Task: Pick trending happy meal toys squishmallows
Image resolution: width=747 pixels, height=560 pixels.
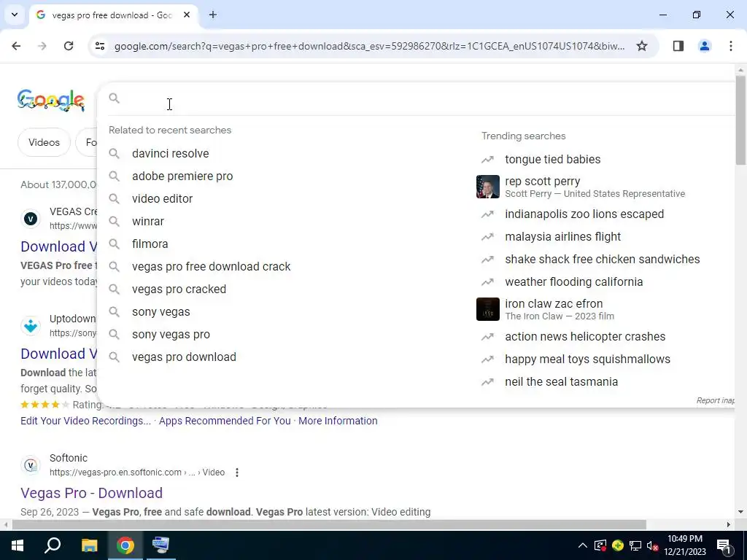Action: pos(587,359)
